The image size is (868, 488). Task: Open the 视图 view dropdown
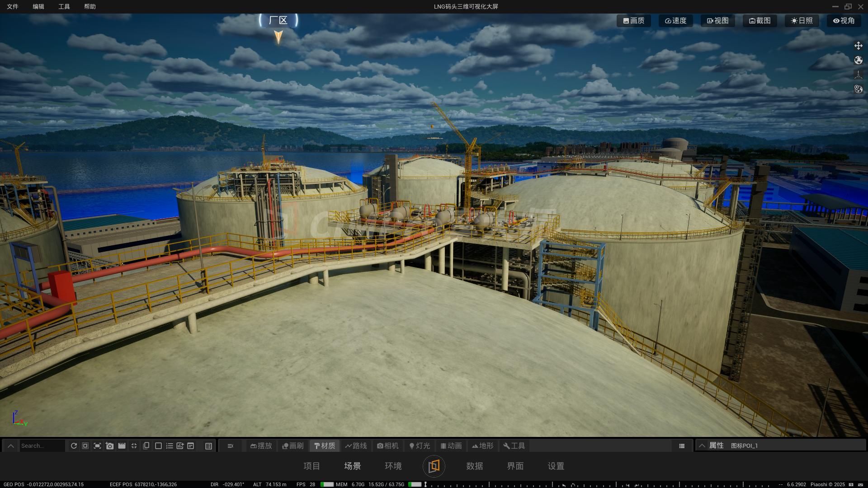tap(718, 21)
